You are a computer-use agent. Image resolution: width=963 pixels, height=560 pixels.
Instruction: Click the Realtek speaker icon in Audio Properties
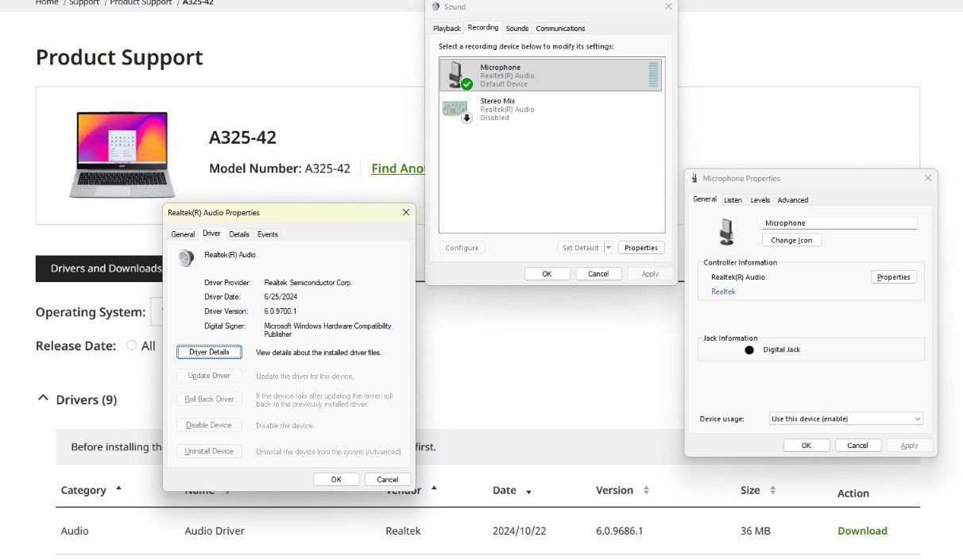click(x=186, y=258)
